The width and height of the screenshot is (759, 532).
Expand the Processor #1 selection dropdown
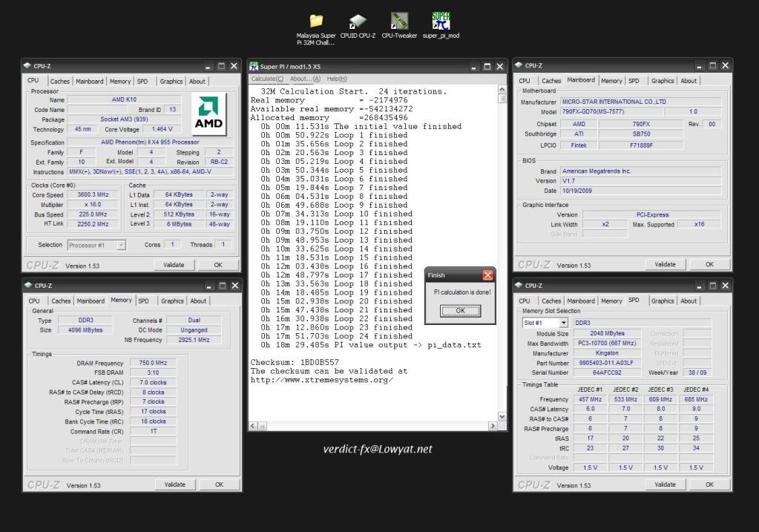(x=121, y=244)
